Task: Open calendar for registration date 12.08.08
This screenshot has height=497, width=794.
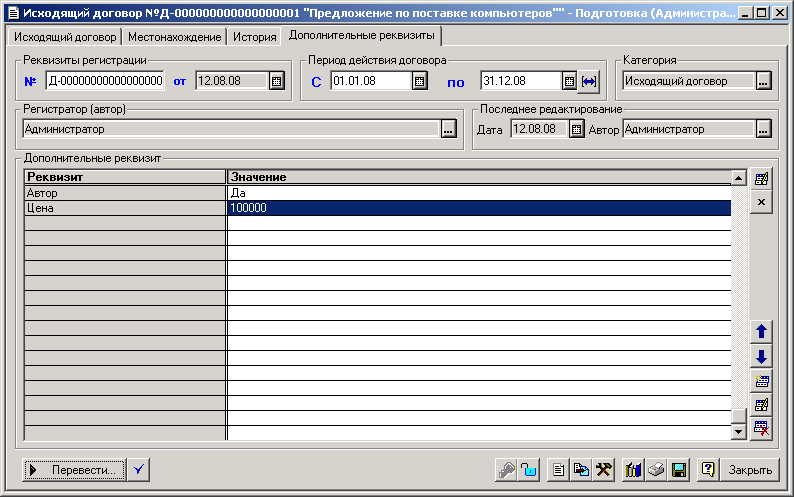Action: [x=276, y=81]
